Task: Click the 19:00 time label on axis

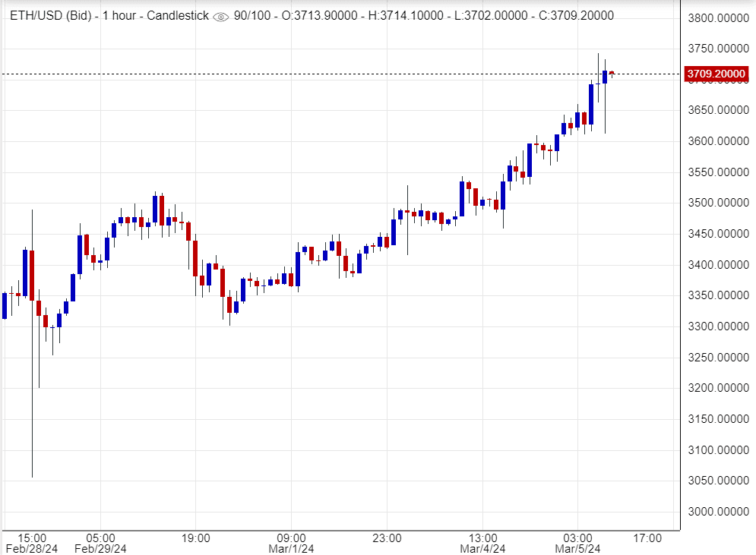Action: (196, 538)
